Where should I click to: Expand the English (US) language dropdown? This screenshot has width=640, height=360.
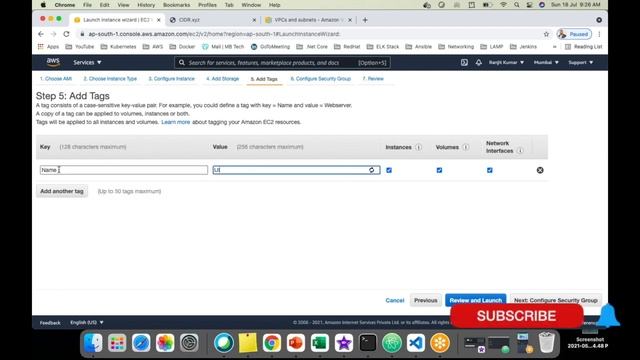click(x=87, y=322)
